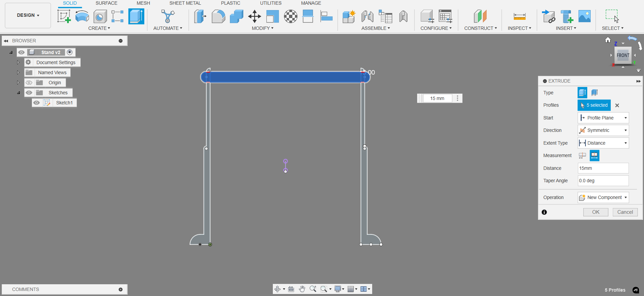The width and height of the screenshot is (644, 296).
Task: Switch to the SURFACE tab
Action: 106,3
